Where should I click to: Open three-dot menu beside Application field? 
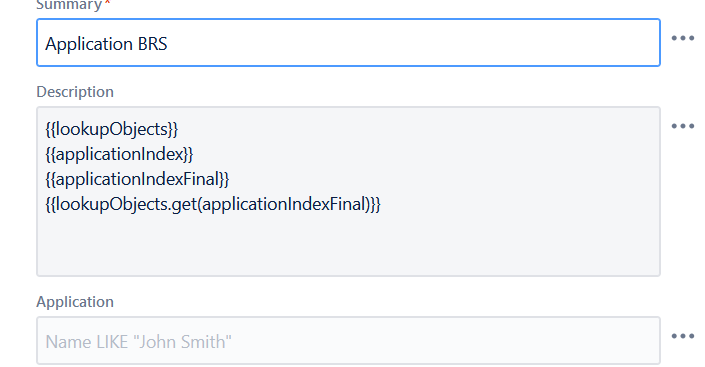pos(683,336)
